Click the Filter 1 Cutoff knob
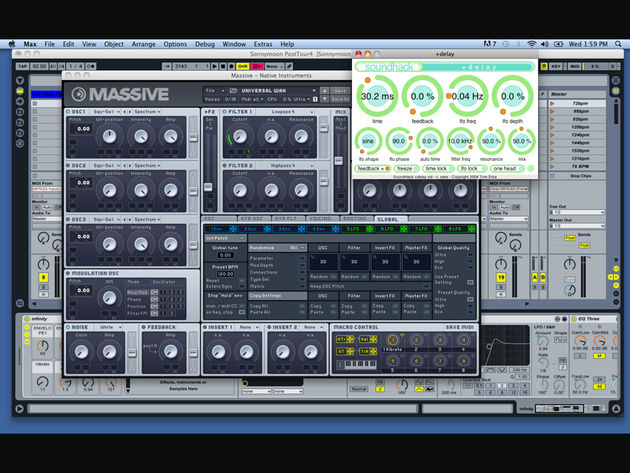Screen dimensions: 630x473 [240, 137]
